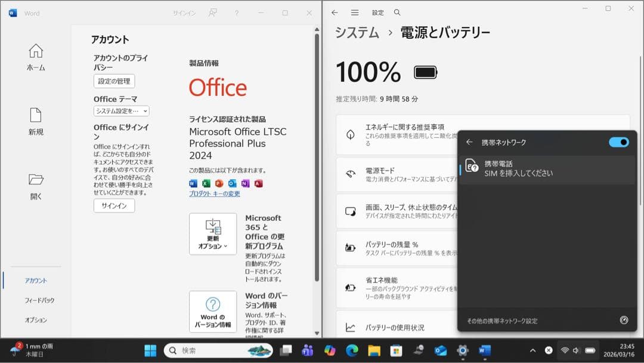Open OneNote from the product icon row

[245, 183]
